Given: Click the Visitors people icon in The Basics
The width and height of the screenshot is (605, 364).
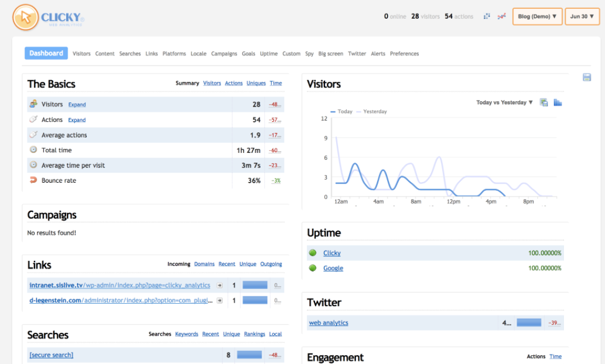Looking at the screenshot, I should (x=33, y=104).
